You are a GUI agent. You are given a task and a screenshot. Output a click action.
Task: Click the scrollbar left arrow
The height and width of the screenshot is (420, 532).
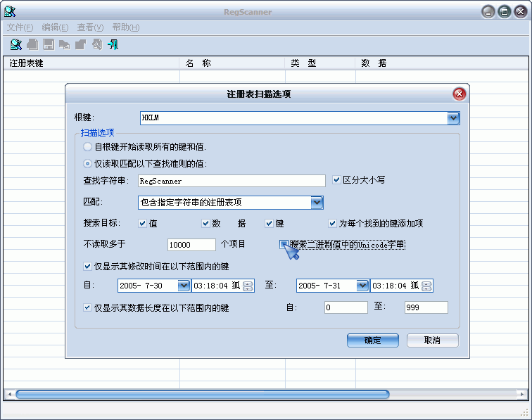[10, 394]
